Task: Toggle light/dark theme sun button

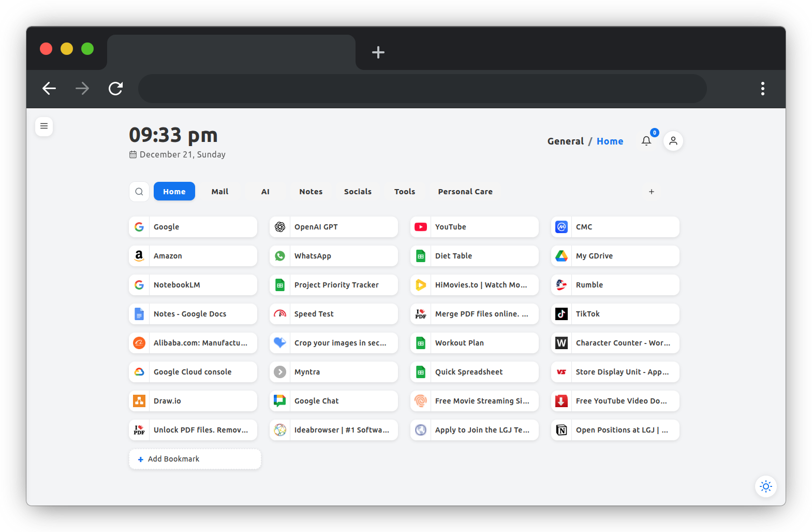Action: (x=765, y=486)
